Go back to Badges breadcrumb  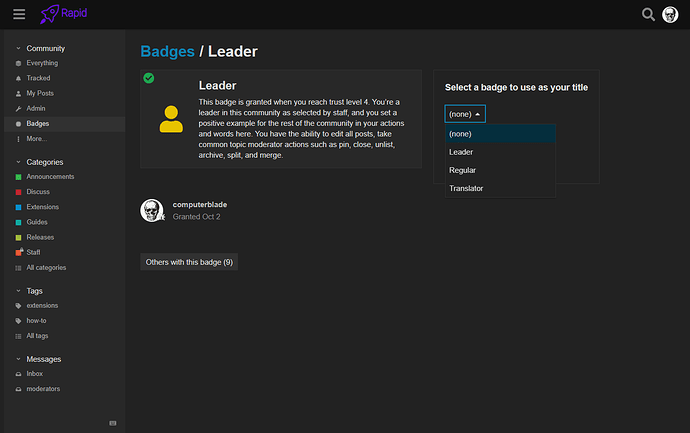167,51
